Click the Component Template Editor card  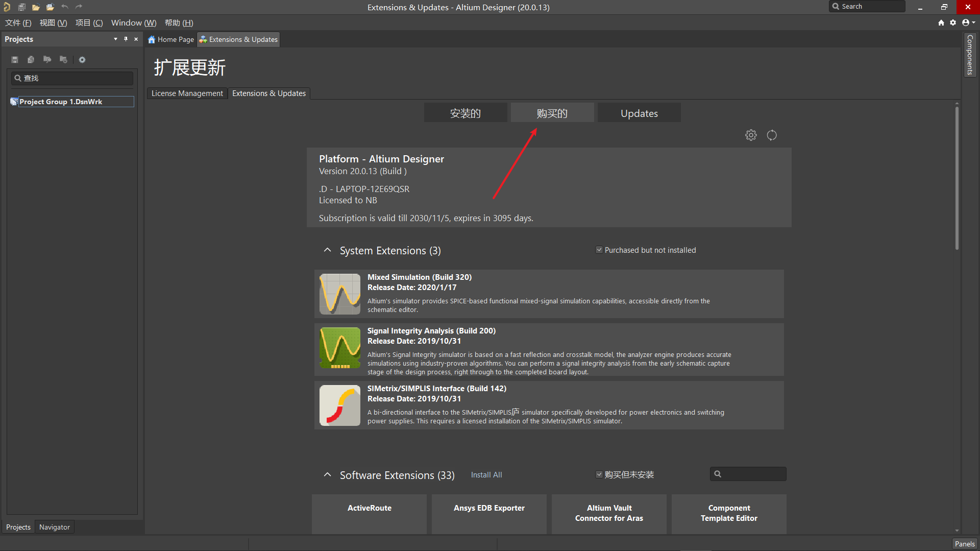click(x=729, y=514)
